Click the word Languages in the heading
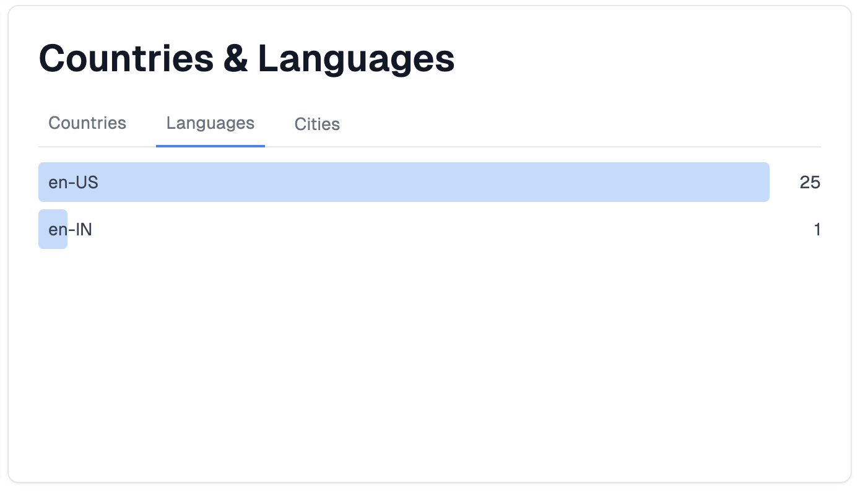This screenshot has height=493, width=868. [356, 60]
